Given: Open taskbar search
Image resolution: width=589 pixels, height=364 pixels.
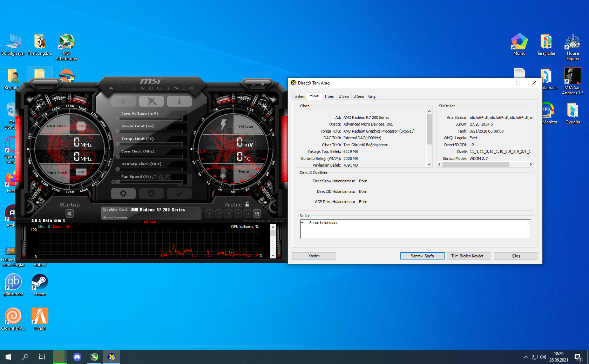Looking at the screenshot, I should (x=25, y=357).
